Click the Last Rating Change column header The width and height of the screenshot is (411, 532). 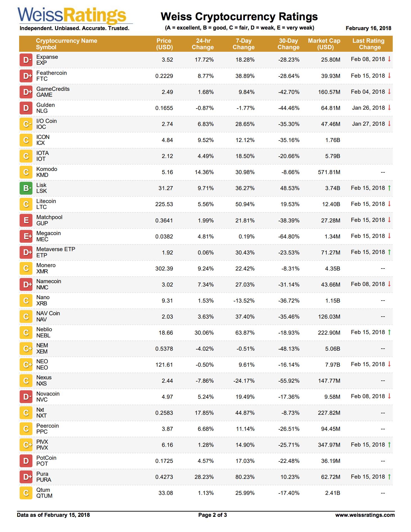point(369,44)
